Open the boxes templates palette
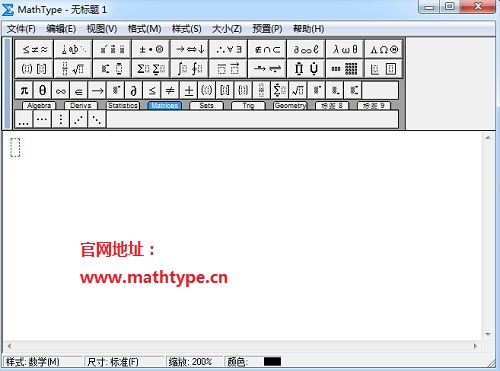The width and height of the screenshot is (500, 371). coord(384,69)
